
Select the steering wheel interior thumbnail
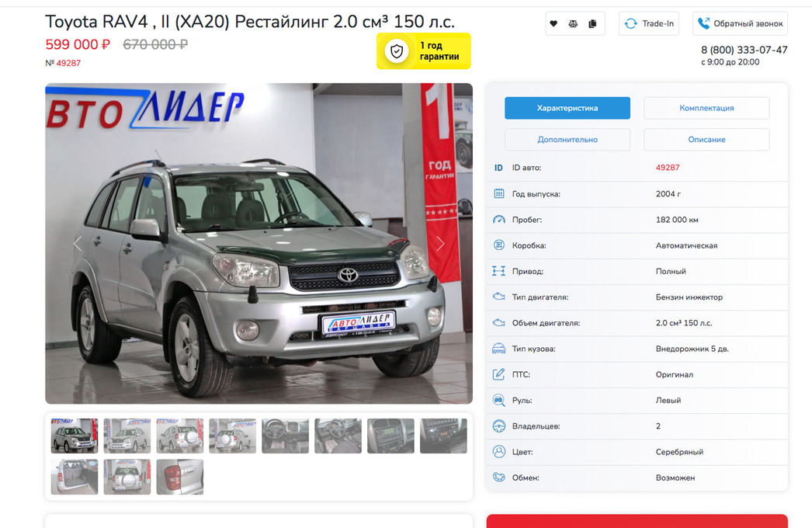pos(285,436)
